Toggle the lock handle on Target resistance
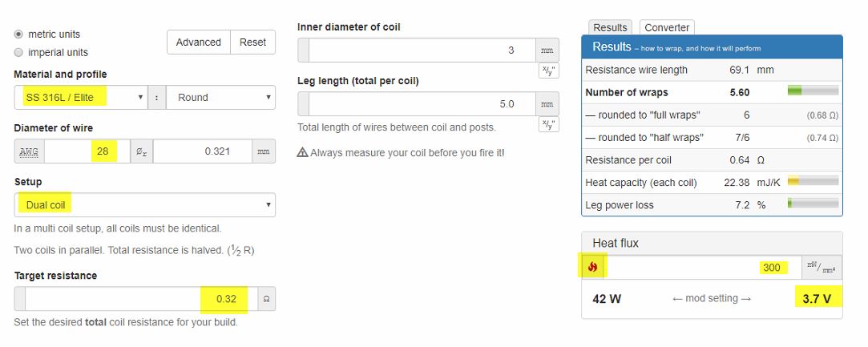The width and height of the screenshot is (868, 347). pyautogui.click(x=20, y=299)
